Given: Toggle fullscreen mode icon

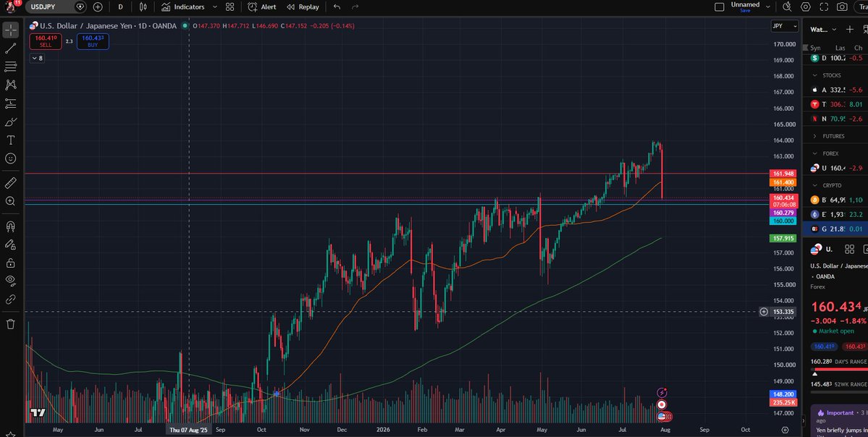Looking at the screenshot, I should click(x=824, y=7).
